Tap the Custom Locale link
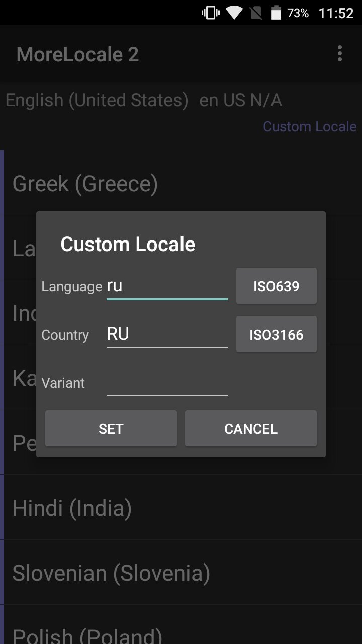Image resolution: width=362 pixels, height=644 pixels. [x=309, y=126]
